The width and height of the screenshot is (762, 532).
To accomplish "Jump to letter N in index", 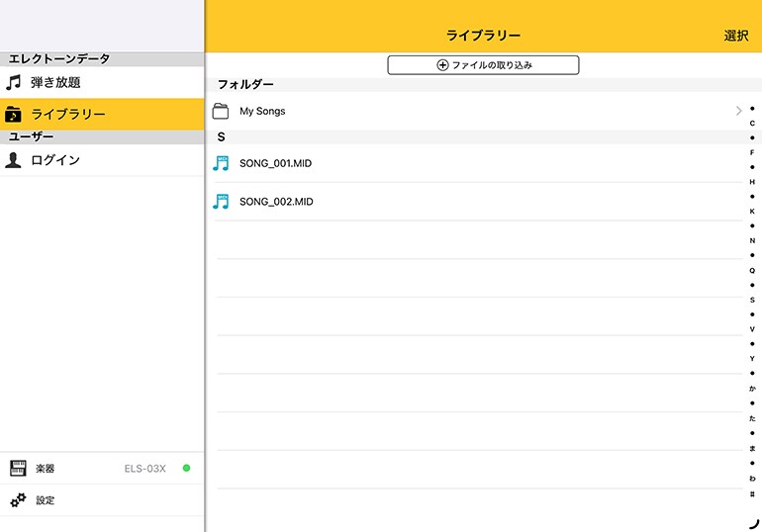I will click(x=752, y=240).
